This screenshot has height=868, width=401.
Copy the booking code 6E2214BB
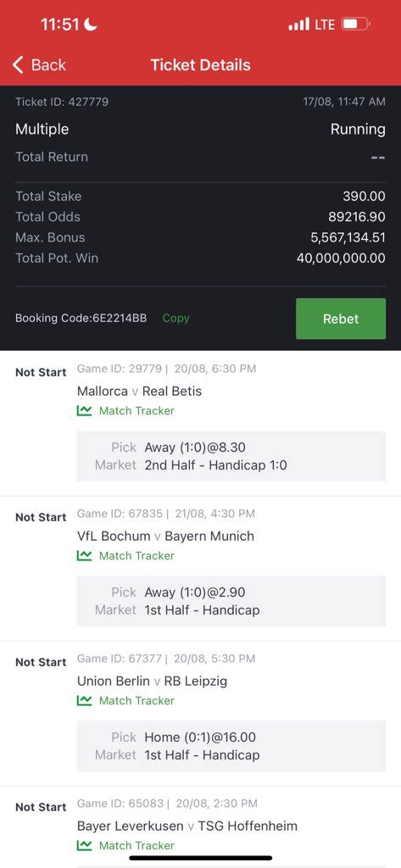point(176,319)
